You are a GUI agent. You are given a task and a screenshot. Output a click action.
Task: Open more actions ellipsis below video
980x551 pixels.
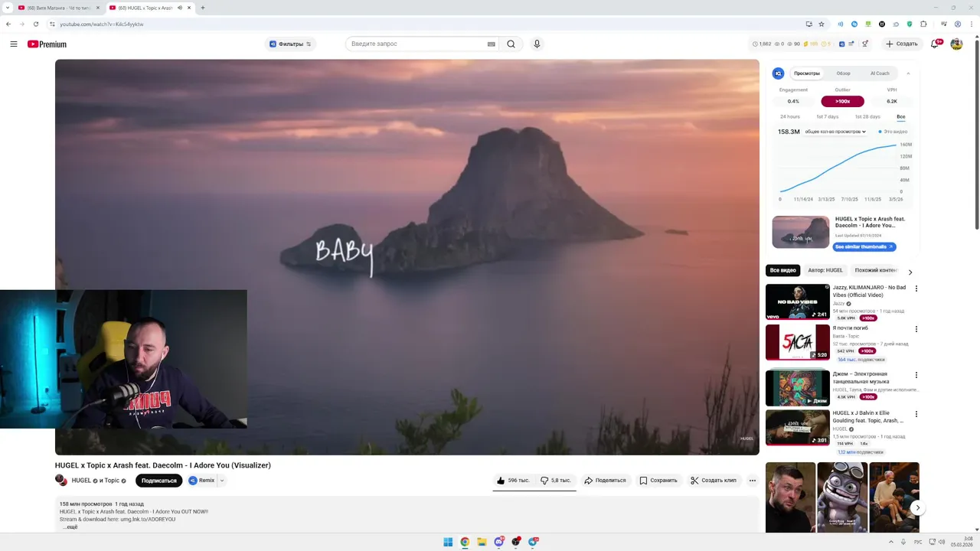(x=752, y=481)
